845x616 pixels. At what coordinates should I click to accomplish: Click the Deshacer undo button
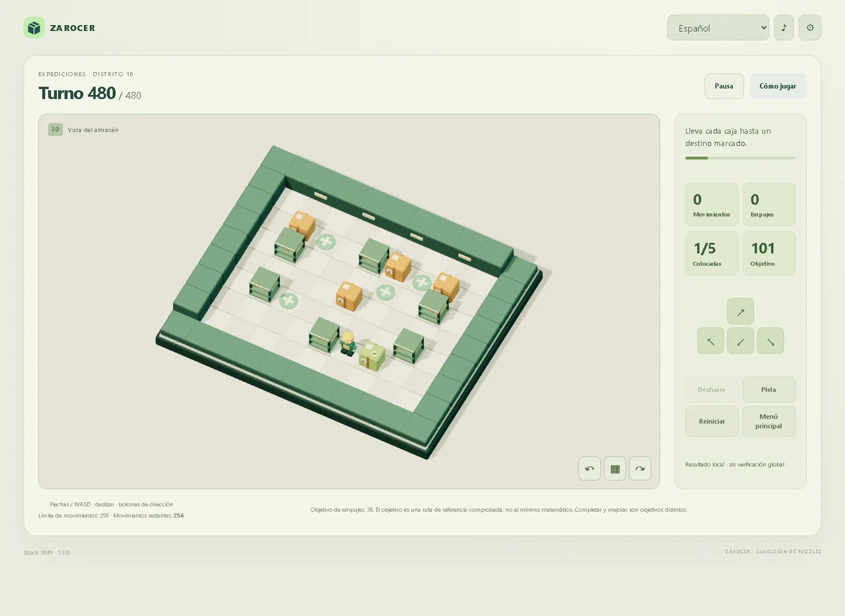[x=712, y=390]
